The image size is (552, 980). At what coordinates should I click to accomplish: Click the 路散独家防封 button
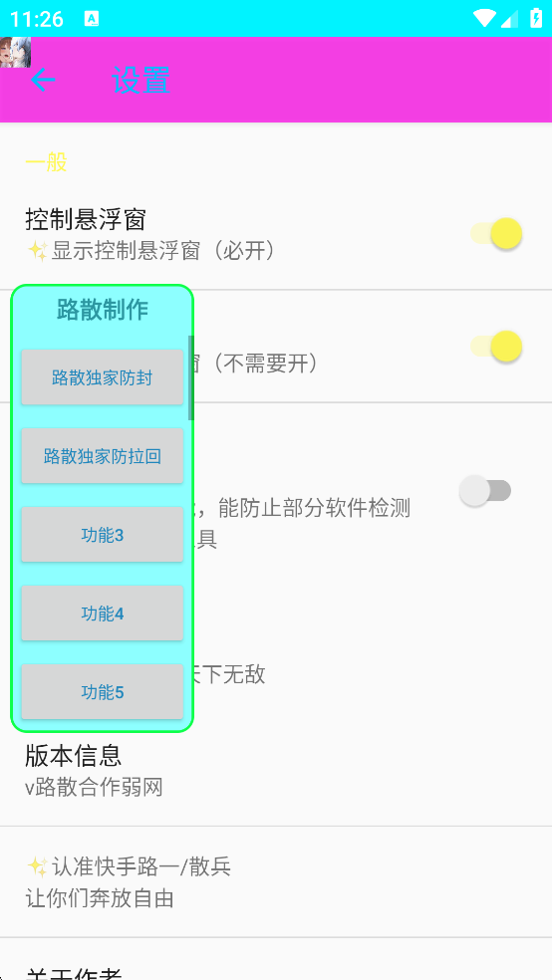[x=103, y=377]
